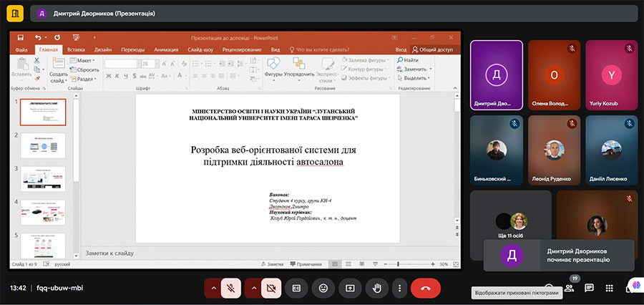This screenshot has height=305, width=644.
Task: Open the emoji reactions picker
Action: click(323, 288)
